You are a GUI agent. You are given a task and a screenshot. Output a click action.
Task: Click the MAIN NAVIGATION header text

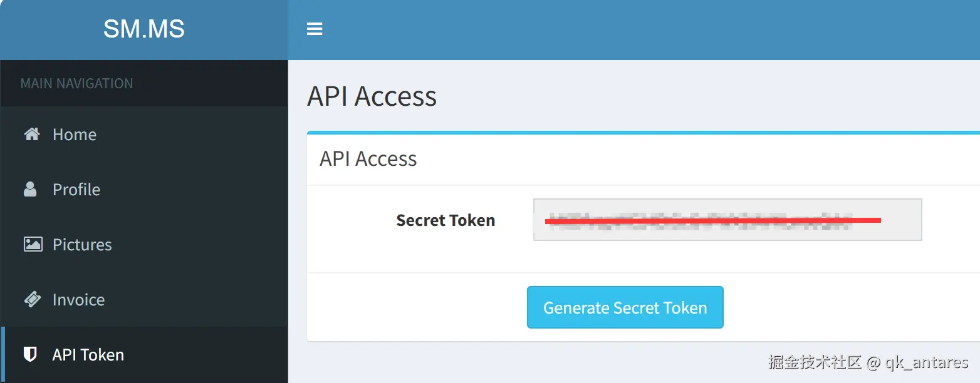pos(76,83)
